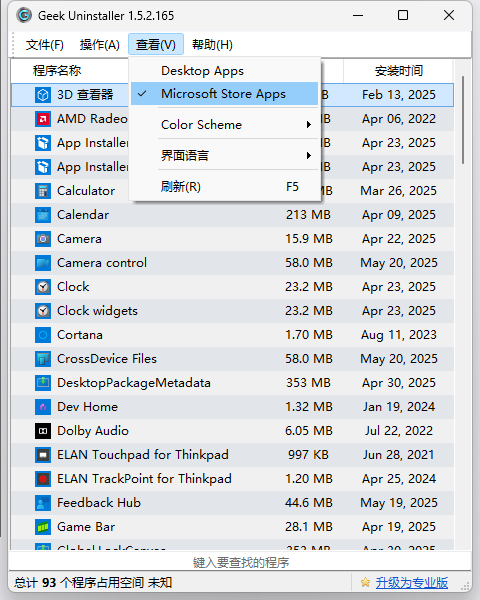Click the upgrade star icon in status bar
The image size is (480, 600).
click(365, 582)
